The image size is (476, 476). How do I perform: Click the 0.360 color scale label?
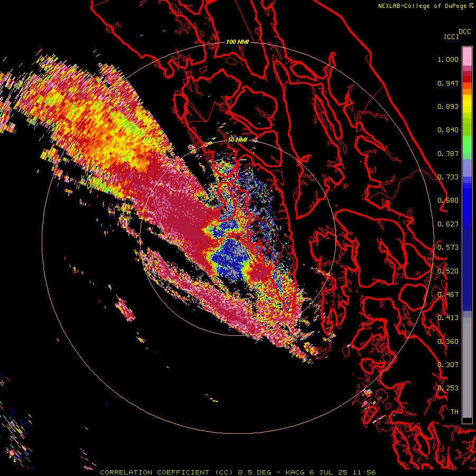(x=448, y=342)
